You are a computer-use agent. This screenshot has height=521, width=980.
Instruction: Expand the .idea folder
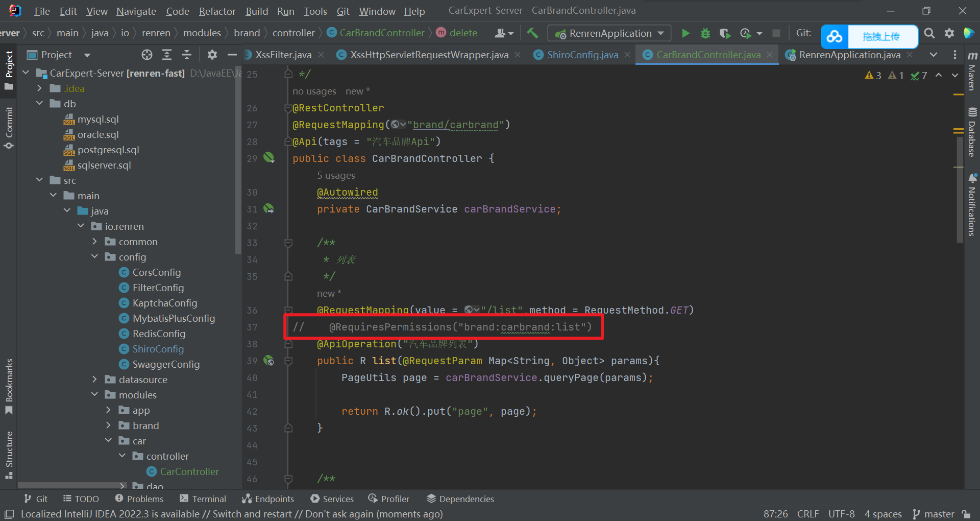(x=39, y=88)
